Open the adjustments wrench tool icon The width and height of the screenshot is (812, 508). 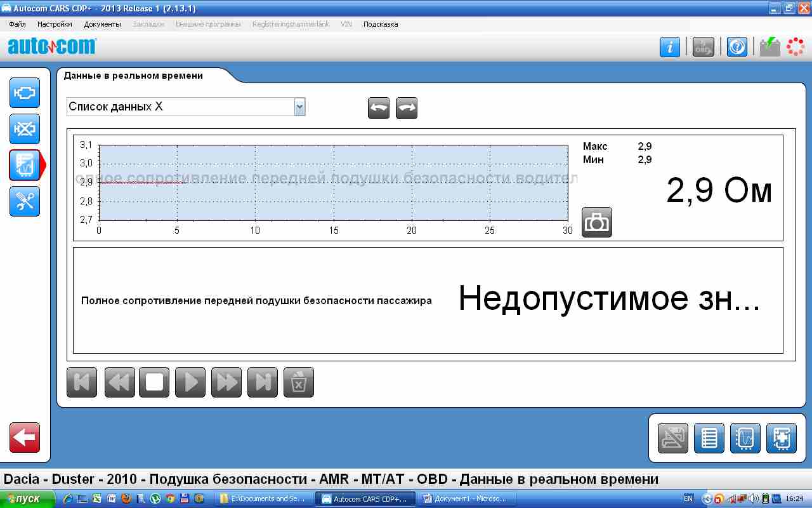point(25,201)
